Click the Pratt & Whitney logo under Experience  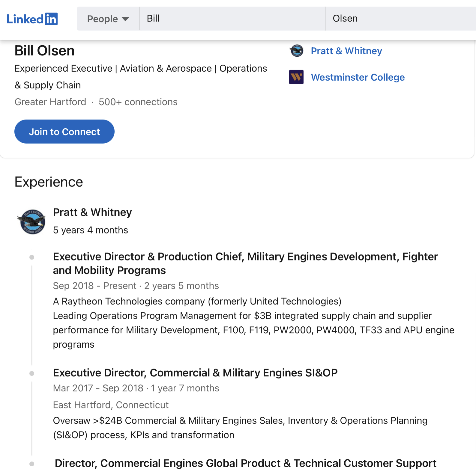[x=31, y=222]
